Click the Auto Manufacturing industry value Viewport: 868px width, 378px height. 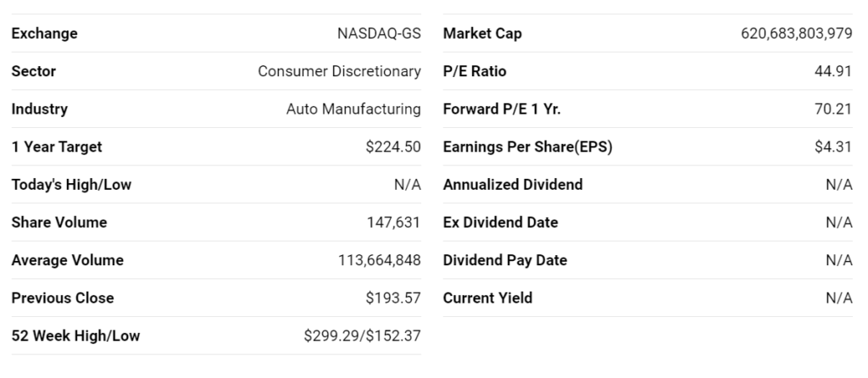pyautogui.click(x=353, y=109)
